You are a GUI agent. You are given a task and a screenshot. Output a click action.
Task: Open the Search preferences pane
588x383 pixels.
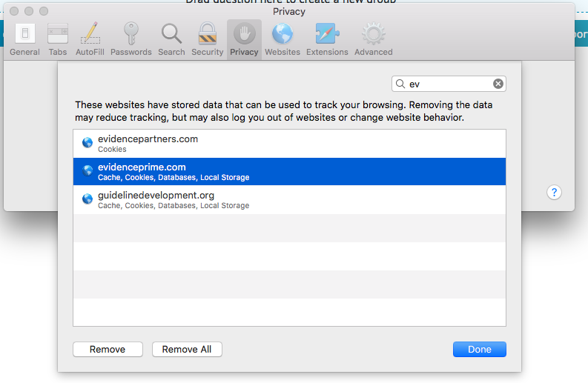point(171,39)
